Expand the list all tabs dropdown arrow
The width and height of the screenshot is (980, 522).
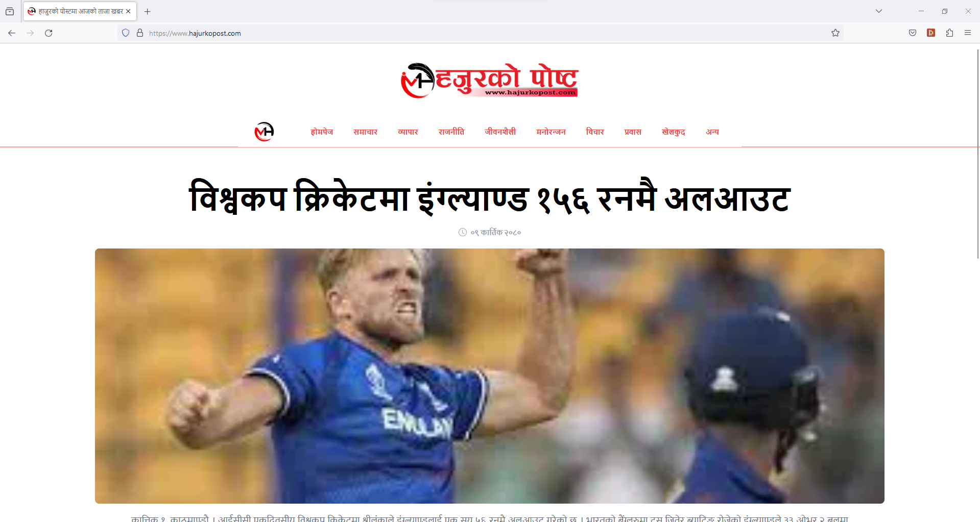point(879,11)
